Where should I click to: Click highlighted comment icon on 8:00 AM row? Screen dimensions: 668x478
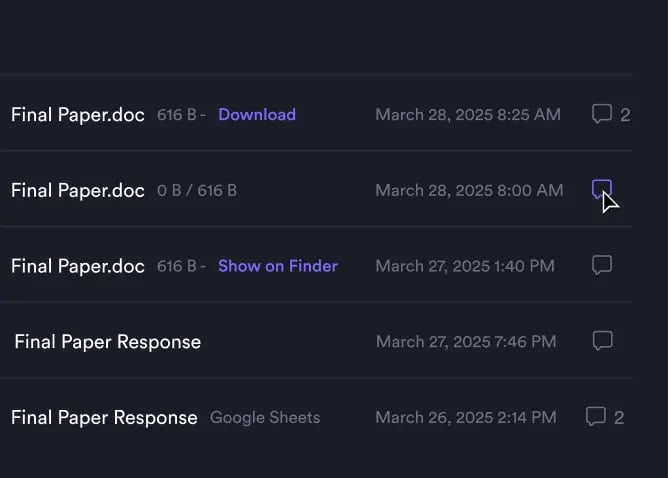tap(601, 189)
